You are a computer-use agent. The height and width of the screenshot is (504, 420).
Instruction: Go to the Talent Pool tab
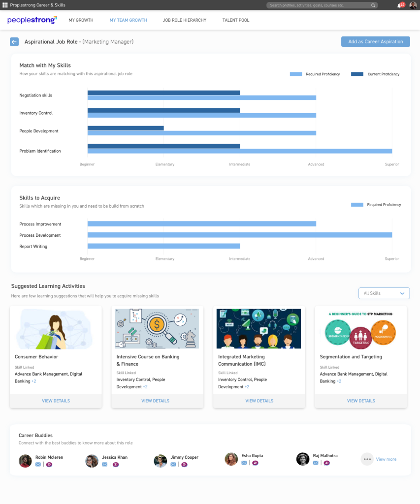click(236, 20)
